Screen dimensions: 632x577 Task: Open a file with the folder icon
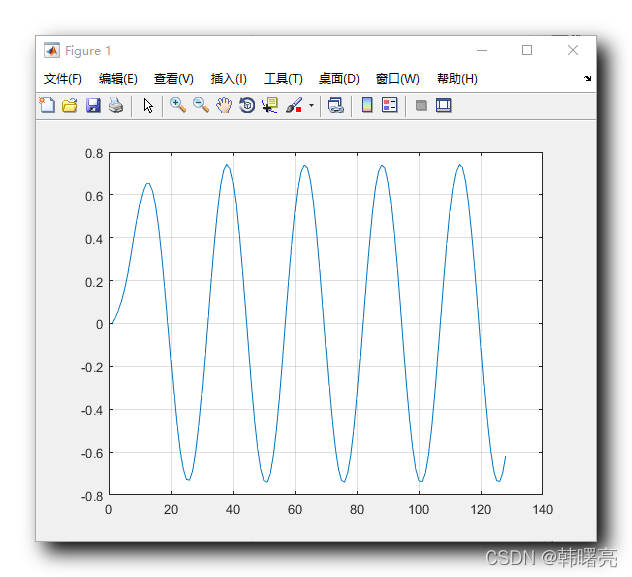(x=70, y=106)
